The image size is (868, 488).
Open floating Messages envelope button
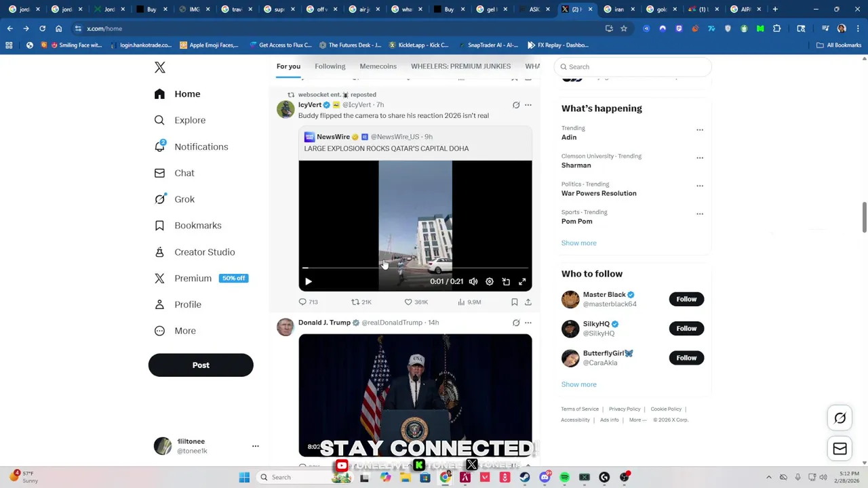pyautogui.click(x=840, y=448)
